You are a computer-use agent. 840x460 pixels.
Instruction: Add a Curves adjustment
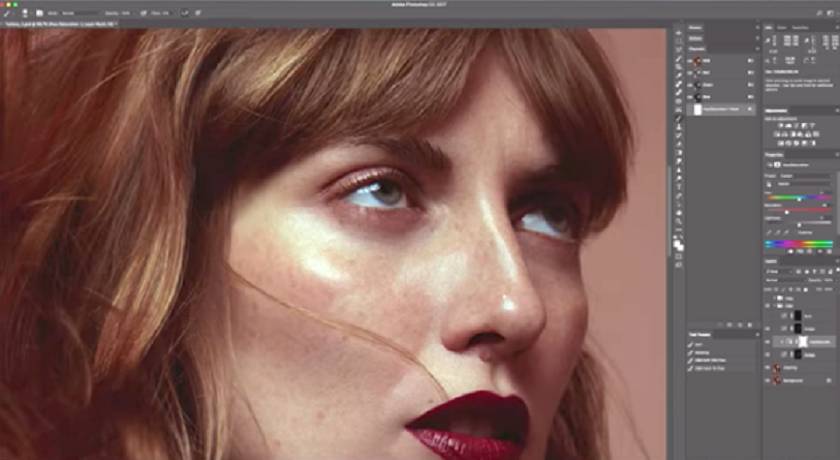(x=797, y=126)
